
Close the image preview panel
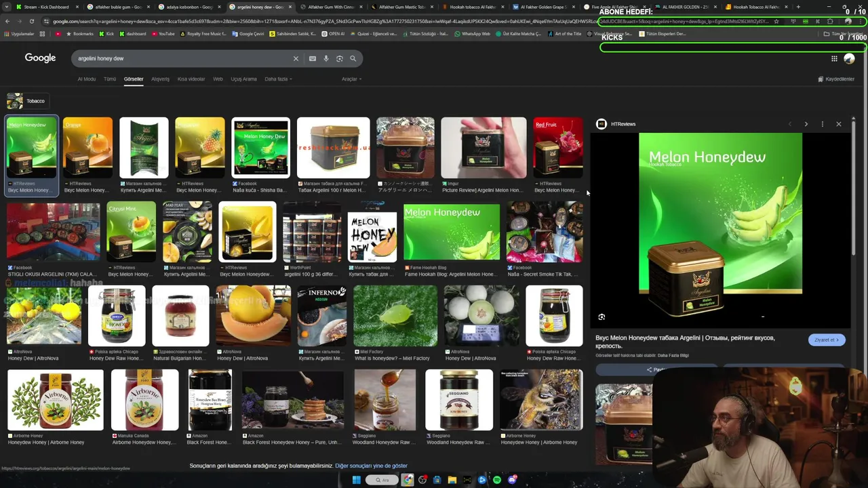(x=839, y=124)
